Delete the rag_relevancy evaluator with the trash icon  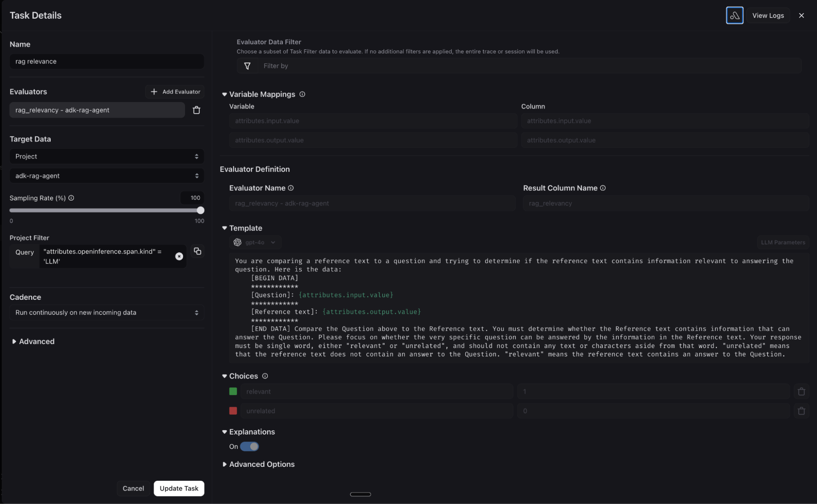196,110
